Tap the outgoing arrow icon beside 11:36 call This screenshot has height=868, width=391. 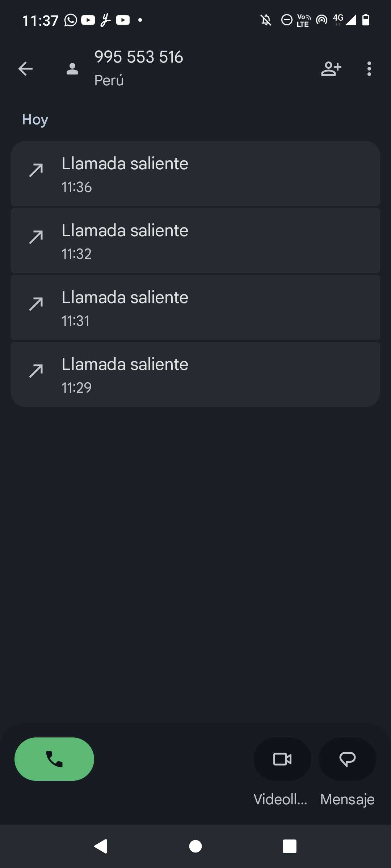[x=36, y=170]
